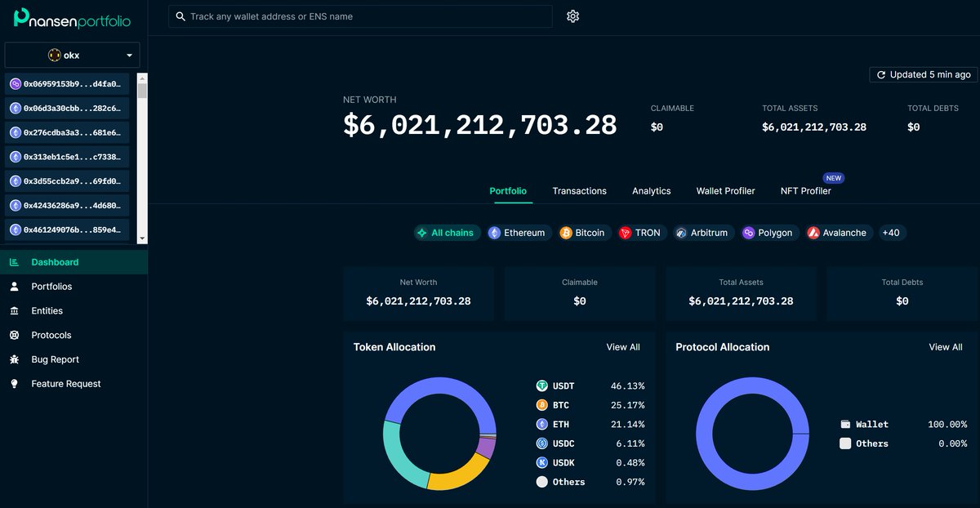Click the Nansen Portfolio logo
The image size is (980, 508).
pos(72,18)
